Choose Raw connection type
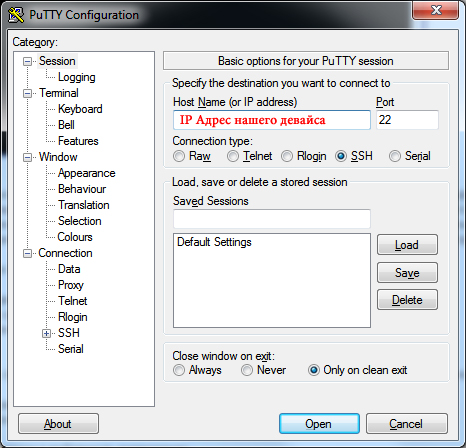 (179, 156)
